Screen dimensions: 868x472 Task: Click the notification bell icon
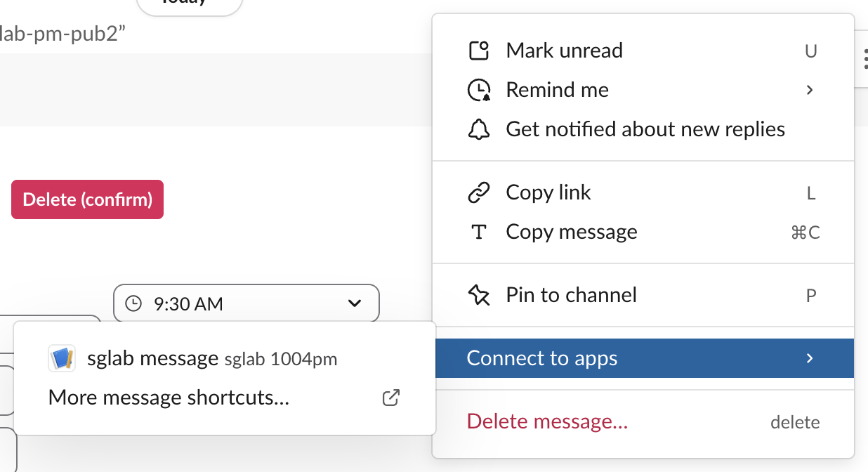click(x=478, y=129)
